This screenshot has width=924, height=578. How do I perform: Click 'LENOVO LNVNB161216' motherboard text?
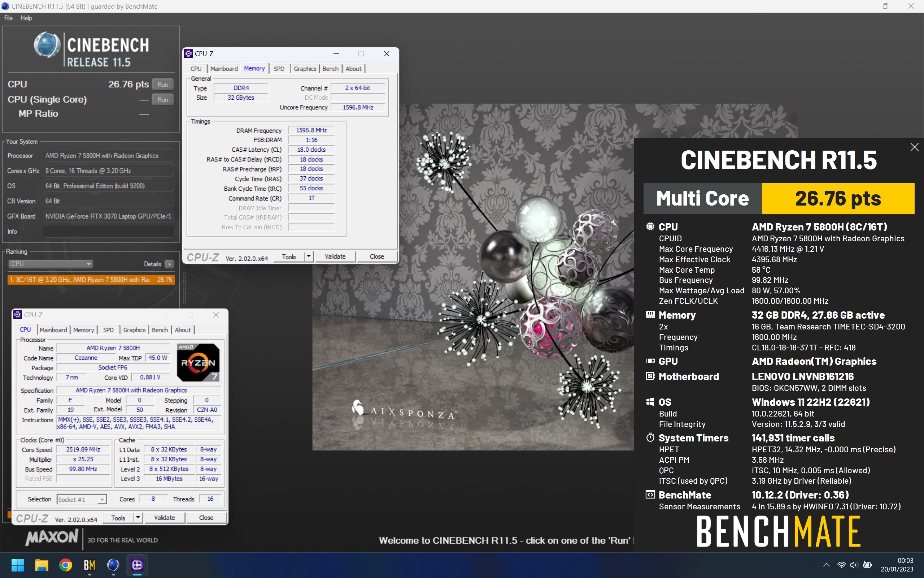click(x=803, y=376)
